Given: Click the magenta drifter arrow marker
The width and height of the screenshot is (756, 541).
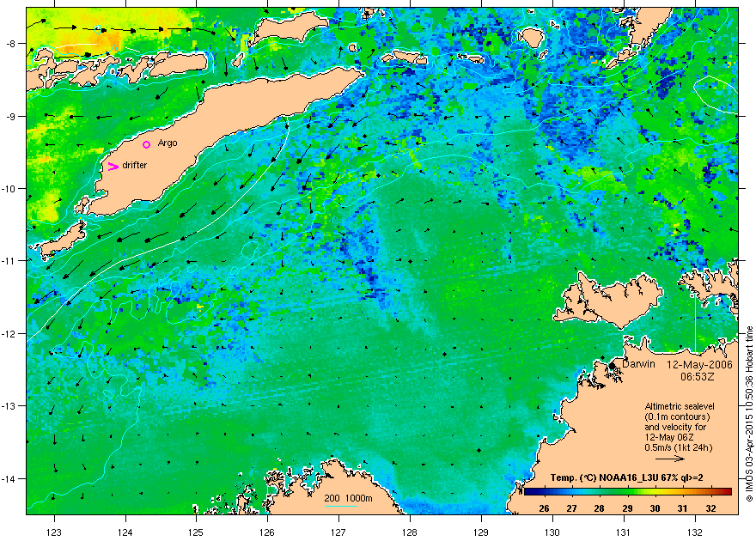Looking at the screenshot, I should 113,167.
